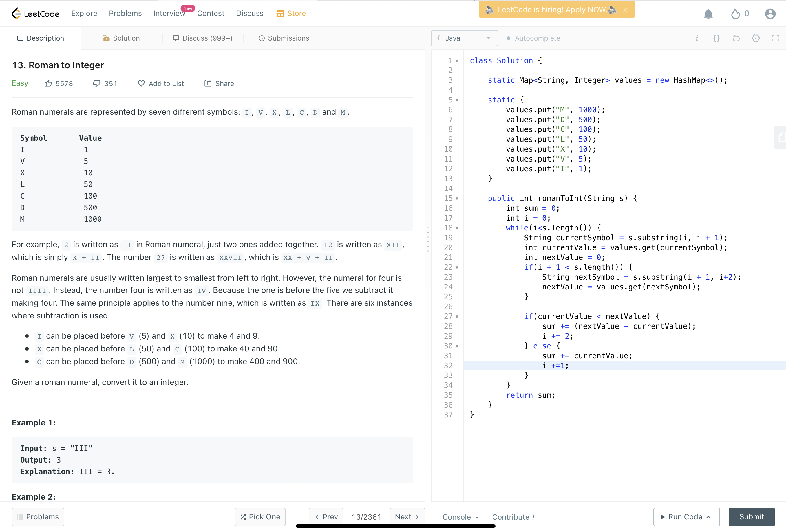Reset code with the revert arrow icon
Image resolution: width=786 pixels, height=532 pixels.
click(x=736, y=38)
